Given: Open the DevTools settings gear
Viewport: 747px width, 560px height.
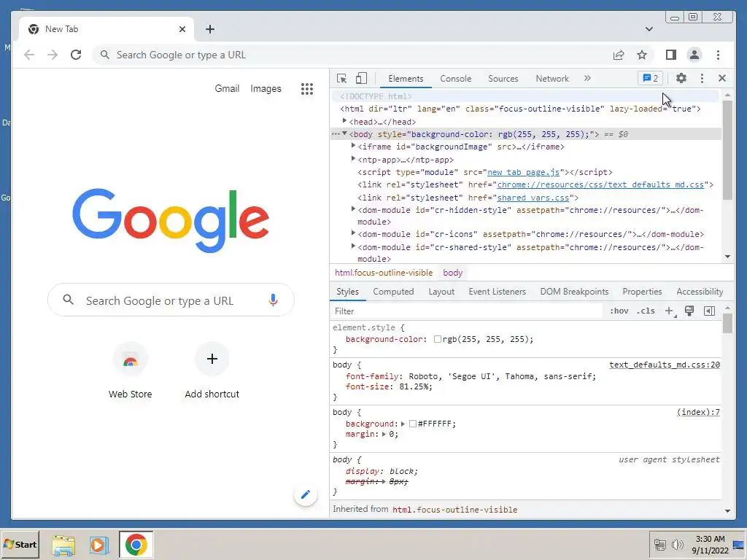Looking at the screenshot, I should [681, 78].
